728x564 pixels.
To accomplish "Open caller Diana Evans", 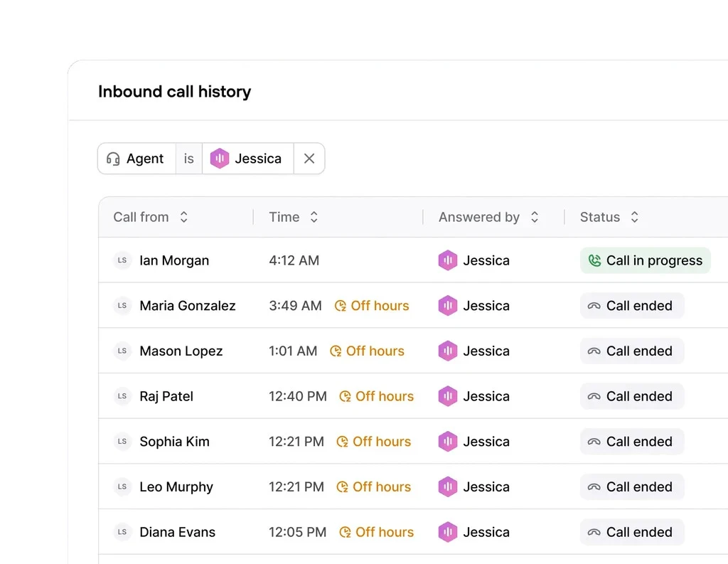I will click(177, 532).
